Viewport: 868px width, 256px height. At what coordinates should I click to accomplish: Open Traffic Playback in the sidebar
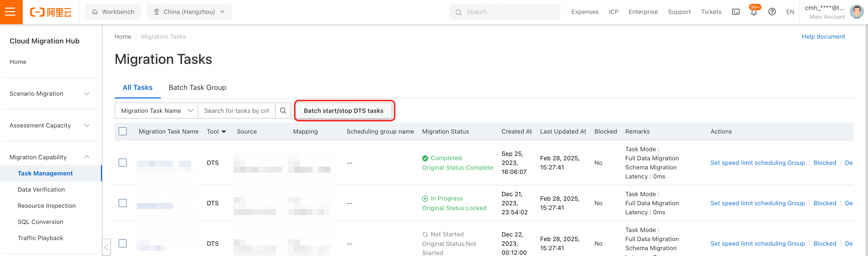click(x=40, y=238)
